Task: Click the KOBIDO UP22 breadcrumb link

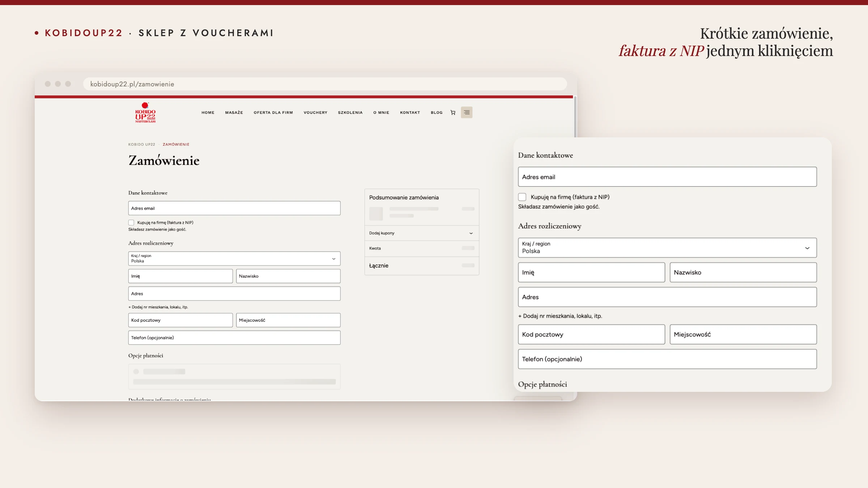Action: tap(142, 145)
